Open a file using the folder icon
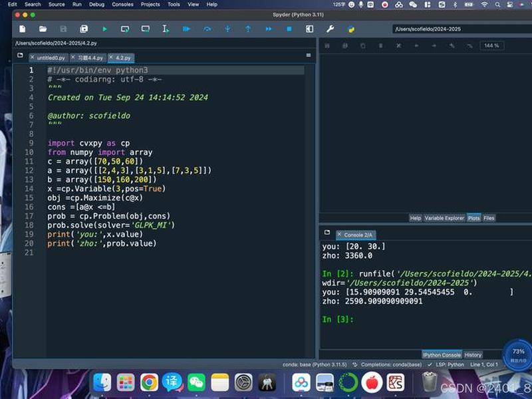 [x=43, y=29]
